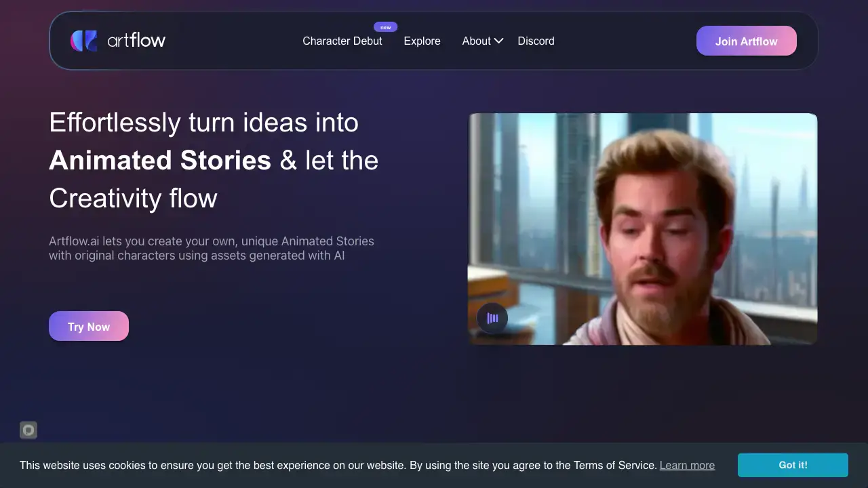Expand the chevron next to About
The height and width of the screenshot is (488, 868).
point(499,41)
